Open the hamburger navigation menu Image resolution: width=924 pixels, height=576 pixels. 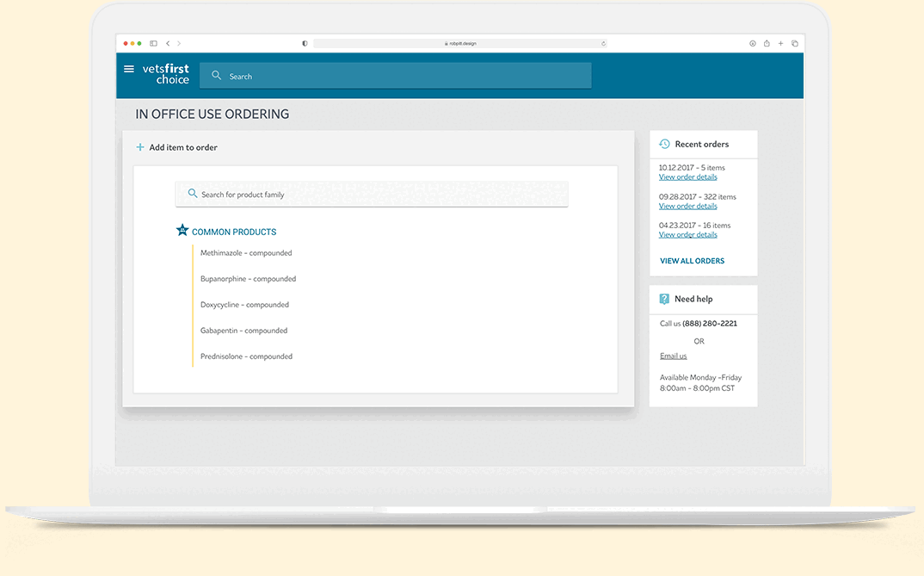pyautogui.click(x=129, y=69)
